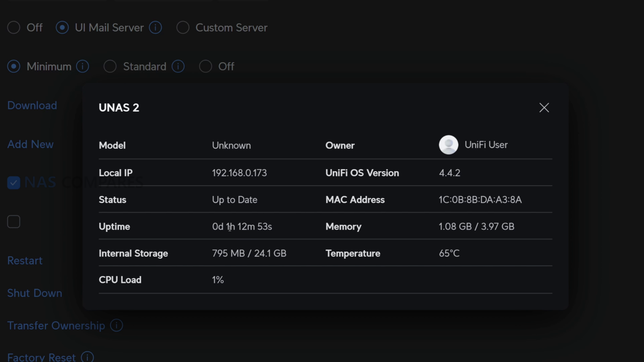This screenshot has width=644, height=362.
Task: Choose the Custom Server radio option
Action: point(183,28)
